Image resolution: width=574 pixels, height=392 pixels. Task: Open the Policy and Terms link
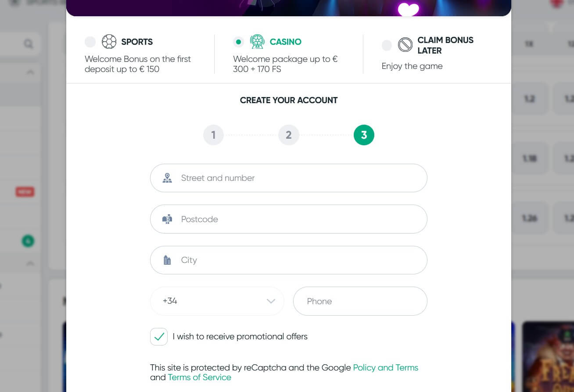point(385,367)
